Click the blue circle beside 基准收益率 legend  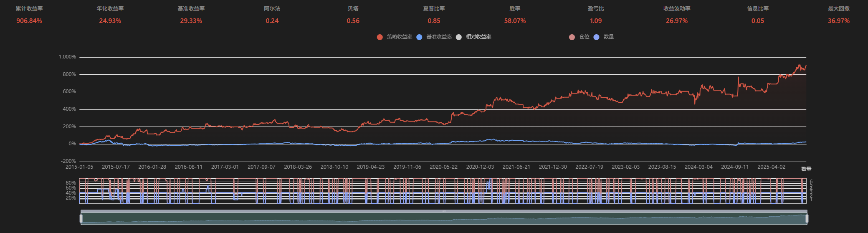419,37
